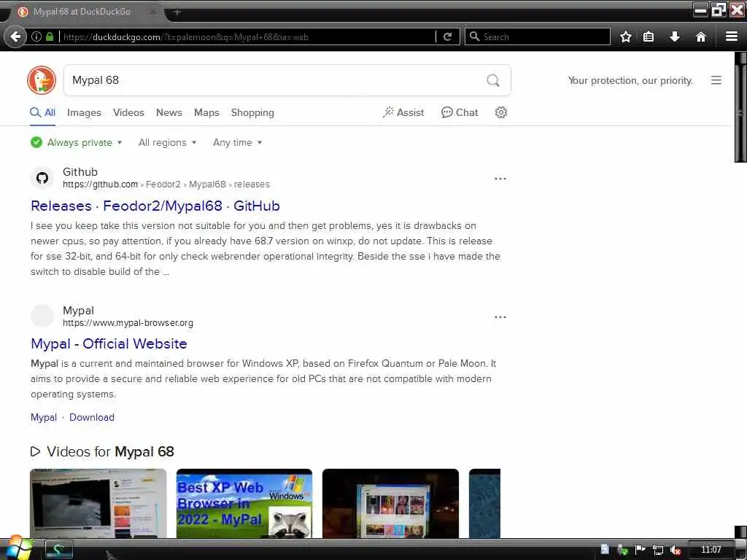Click Mypal site name in second result

coord(78,311)
